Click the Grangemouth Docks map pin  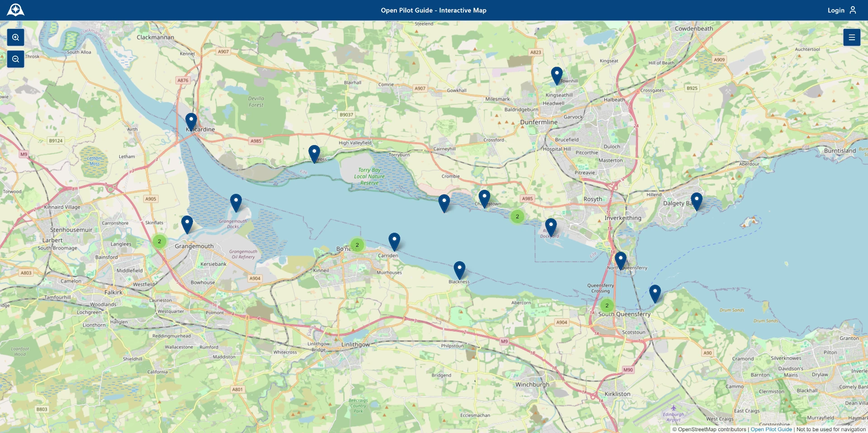tap(236, 202)
